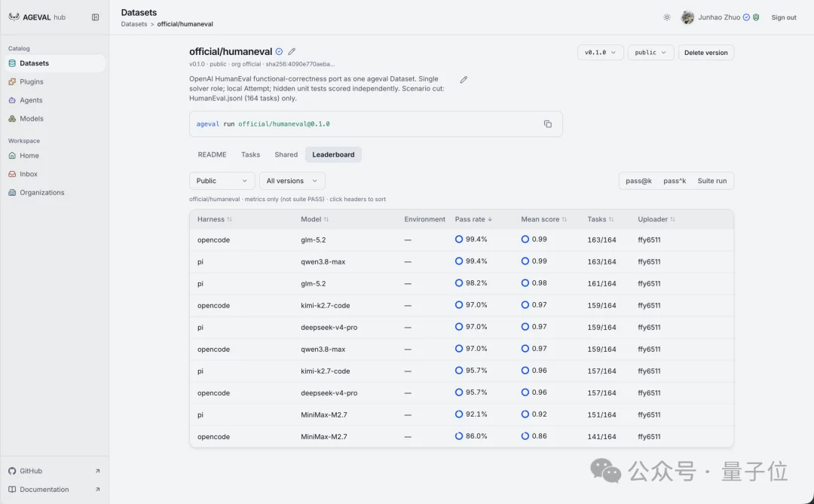Viewport: 814px width, 504px height.
Task: Click 151/164 tasks value
Action: [x=601, y=414]
